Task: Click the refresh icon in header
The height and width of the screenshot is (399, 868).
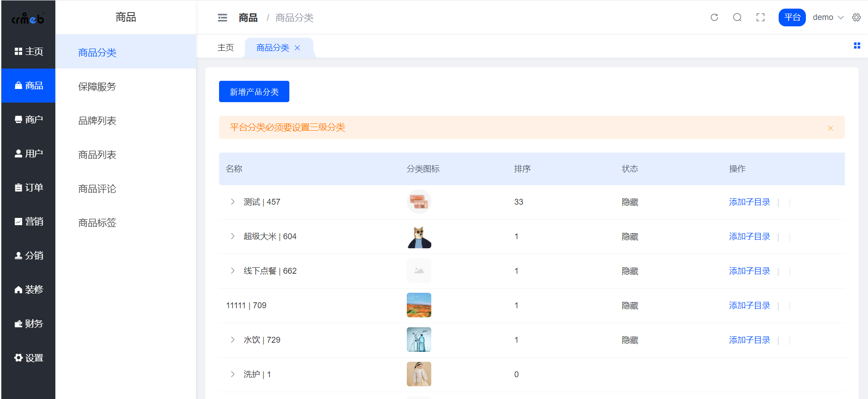Action: (714, 17)
